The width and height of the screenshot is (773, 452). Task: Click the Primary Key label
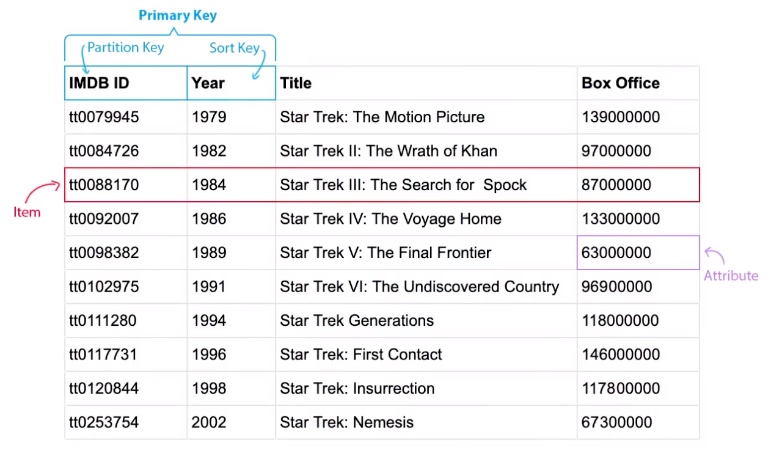coord(177,15)
